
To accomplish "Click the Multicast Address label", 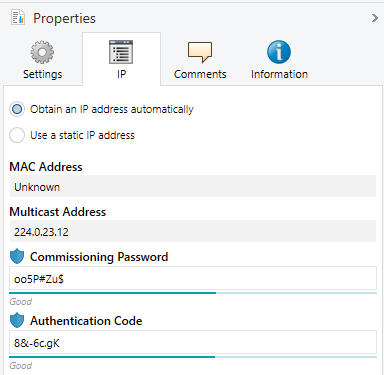I will 58,212.
